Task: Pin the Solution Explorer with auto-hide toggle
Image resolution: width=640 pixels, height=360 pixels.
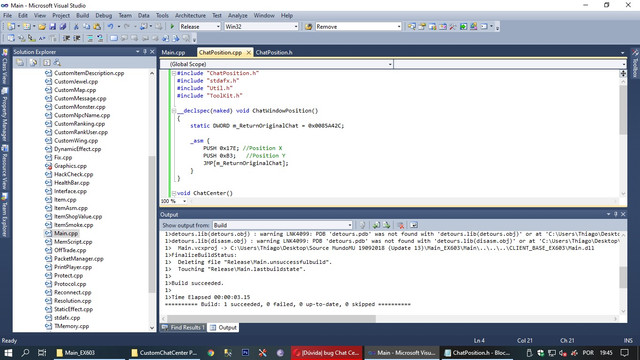Action: 144,52
